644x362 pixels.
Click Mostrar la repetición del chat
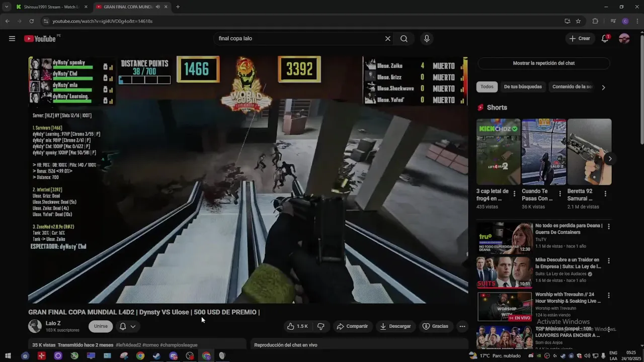click(543, 63)
